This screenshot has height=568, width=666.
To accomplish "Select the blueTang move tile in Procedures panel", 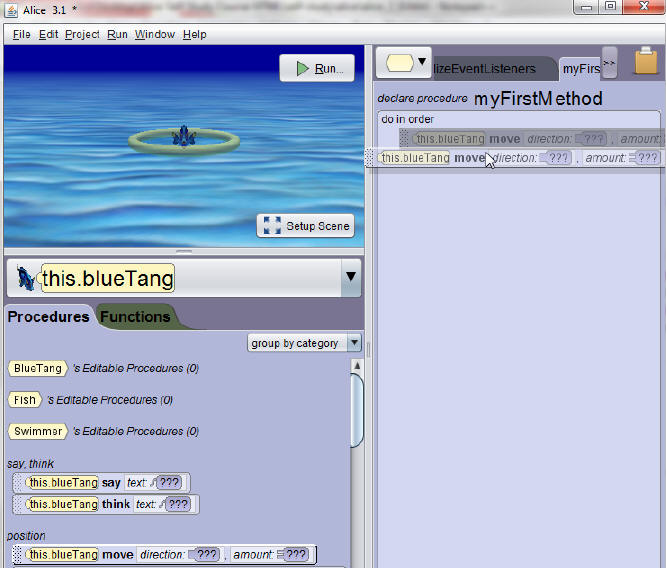I will 165,554.
